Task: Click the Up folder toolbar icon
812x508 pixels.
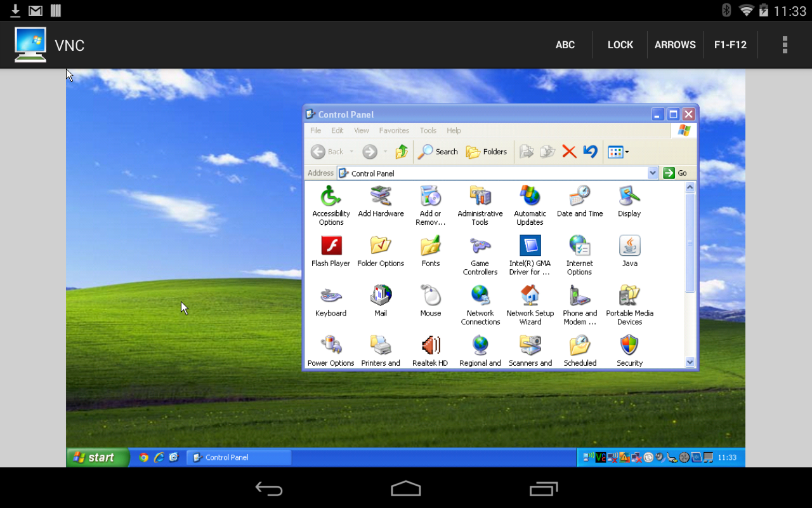Action: (x=401, y=152)
